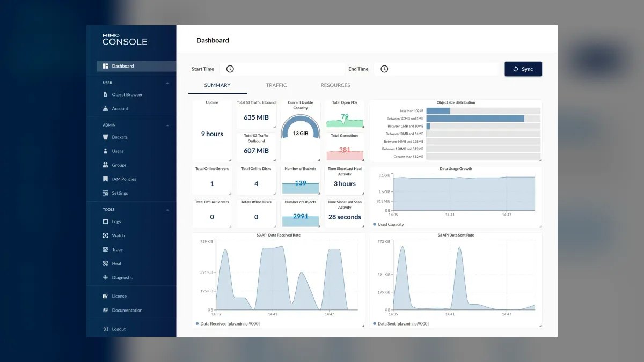Click the 635 MiB inbound traffic value

257,117
